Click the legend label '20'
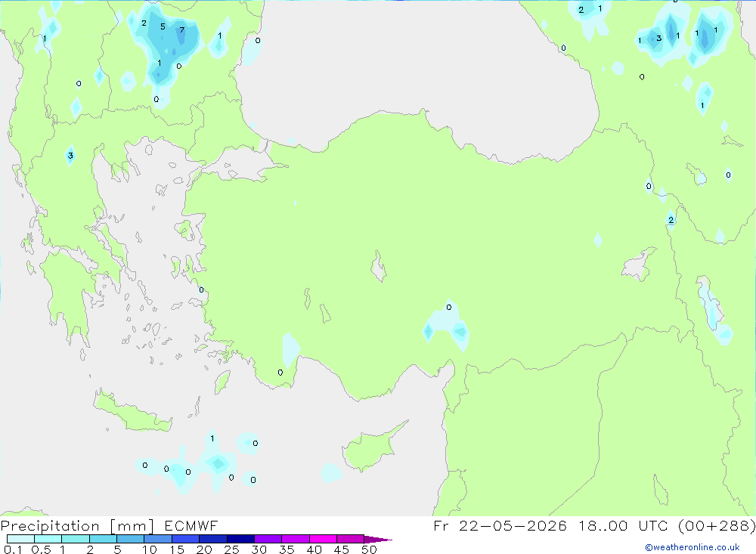Image resolution: width=756 pixels, height=554 pixels. click(x=204, y=549)
